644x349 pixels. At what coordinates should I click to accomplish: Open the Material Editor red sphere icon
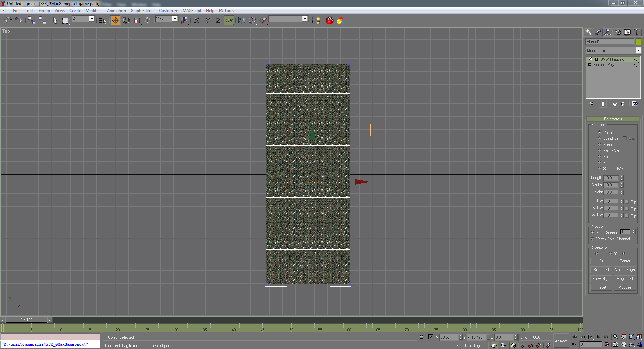click(330, 21)
